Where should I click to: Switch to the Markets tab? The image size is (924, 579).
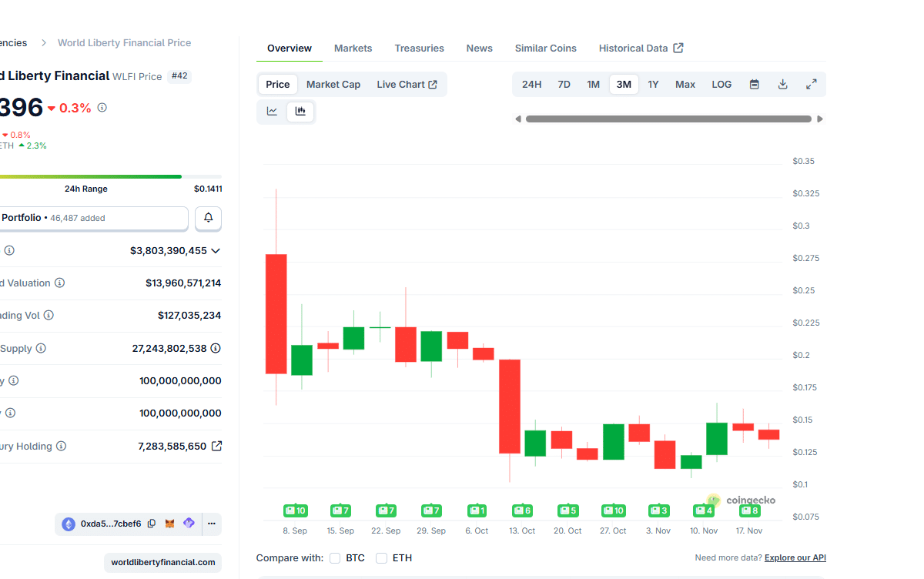pyautogui.click(x=353, y=49)
